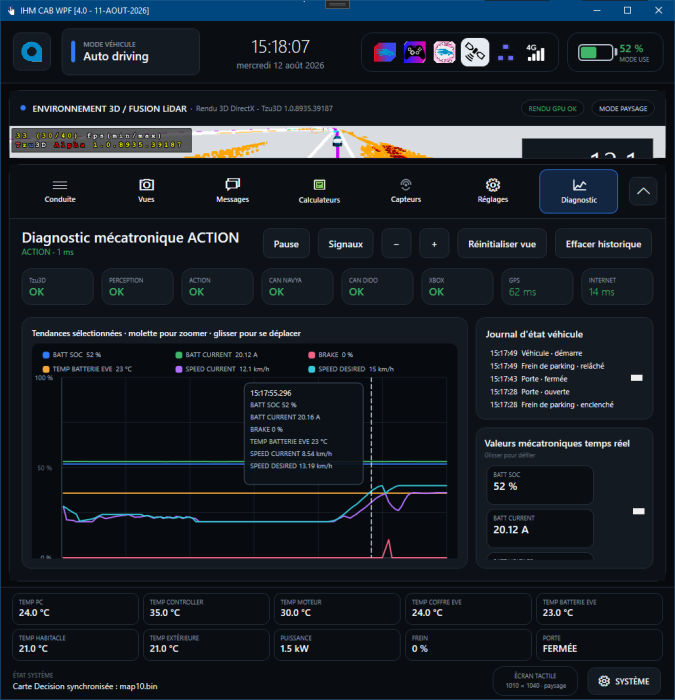Select the GPS satellite status icon
Viewport: 675px width, 700px height.
(x=475, y=53)
